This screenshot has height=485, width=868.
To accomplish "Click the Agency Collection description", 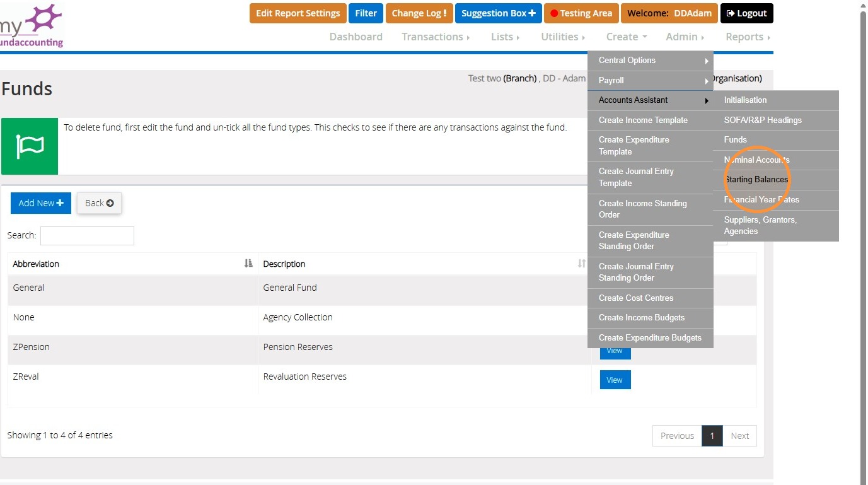I will (298, 317).
